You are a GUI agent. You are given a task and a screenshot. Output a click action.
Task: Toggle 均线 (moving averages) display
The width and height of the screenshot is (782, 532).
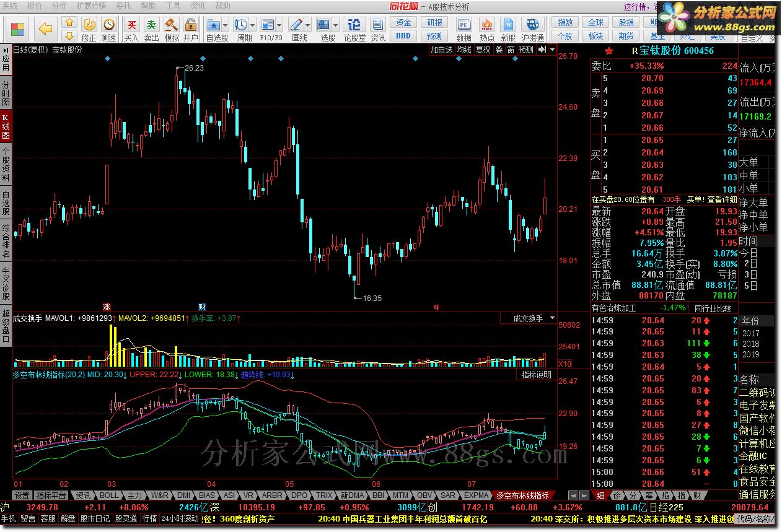pyautogui.click(x=463, y=50)
